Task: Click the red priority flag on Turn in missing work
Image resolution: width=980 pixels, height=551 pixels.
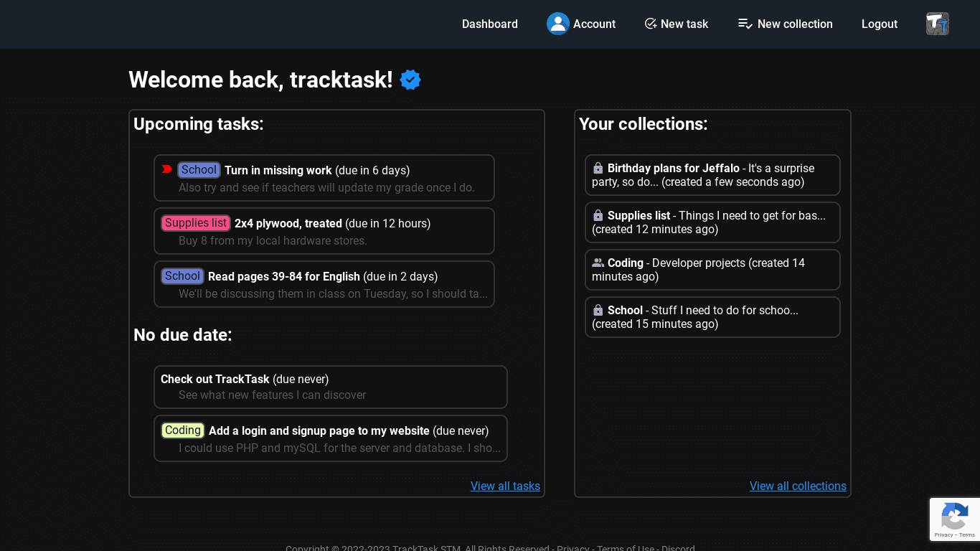Action: tap(167, 169)
